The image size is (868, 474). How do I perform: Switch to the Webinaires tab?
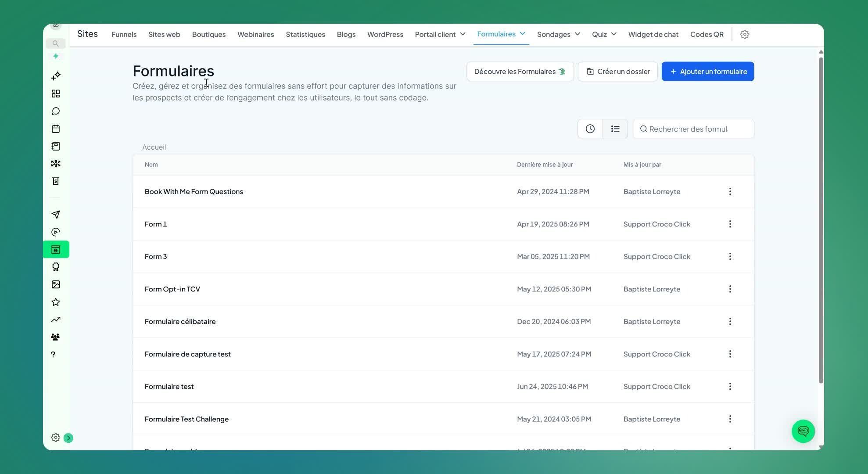coord(255,34)
